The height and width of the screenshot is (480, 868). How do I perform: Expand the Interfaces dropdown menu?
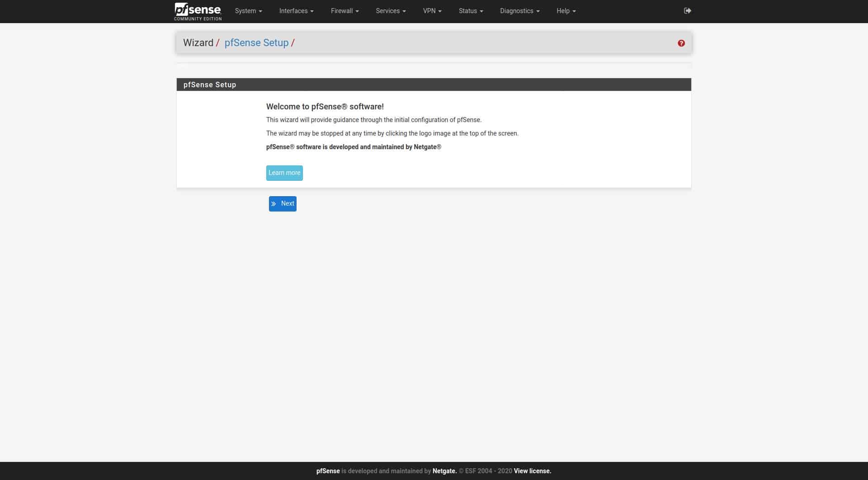pyautogui.click(x=296, y=11)
